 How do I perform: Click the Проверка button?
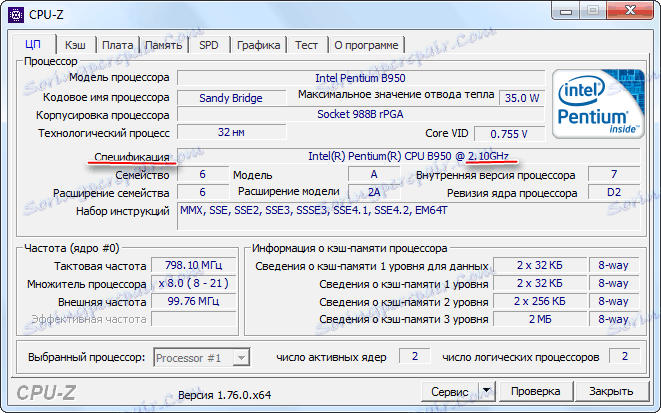[535, 392]
